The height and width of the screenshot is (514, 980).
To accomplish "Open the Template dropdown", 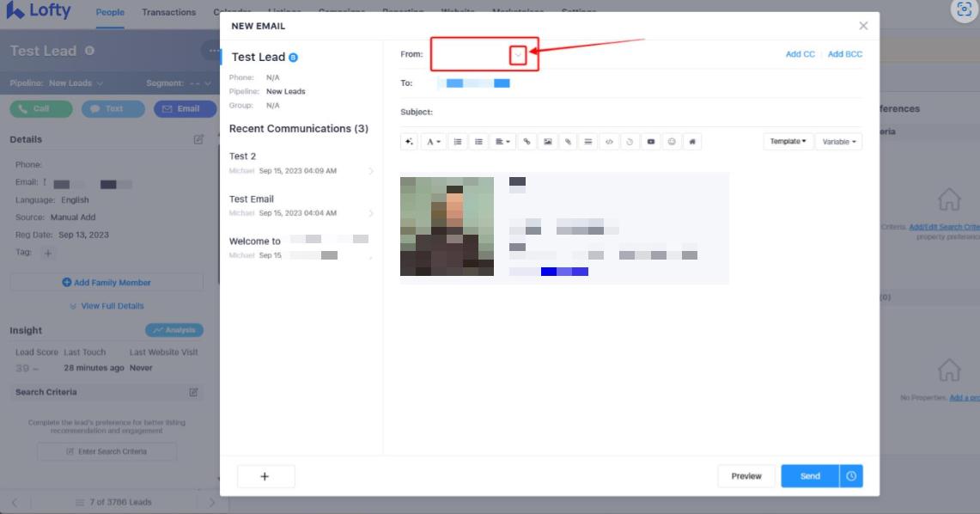I will (788, 142).
